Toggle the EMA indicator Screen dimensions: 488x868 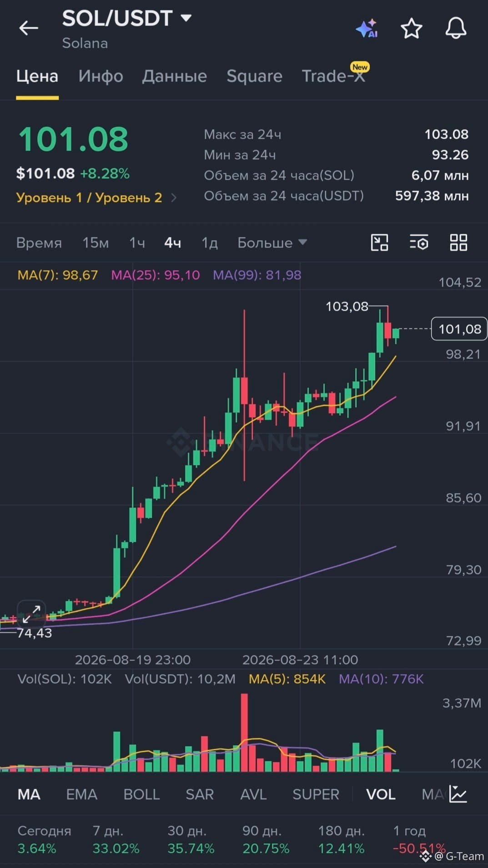tap(82, 794)
